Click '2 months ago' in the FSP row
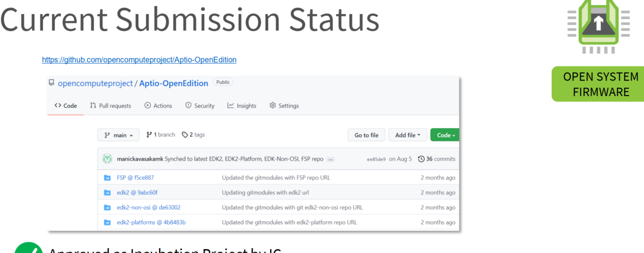 pyautogui.click(x=438, y=177)
